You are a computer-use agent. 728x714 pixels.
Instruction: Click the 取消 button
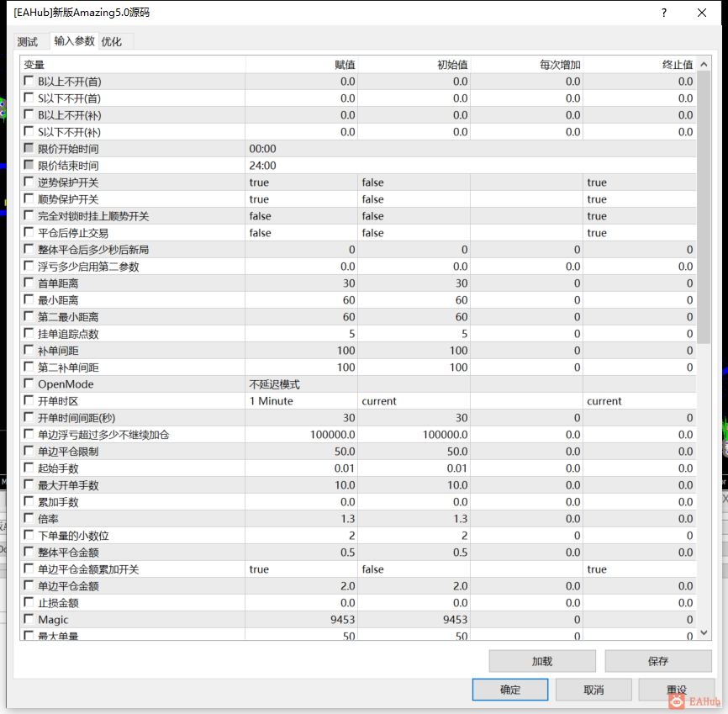(x=593, y=690)
